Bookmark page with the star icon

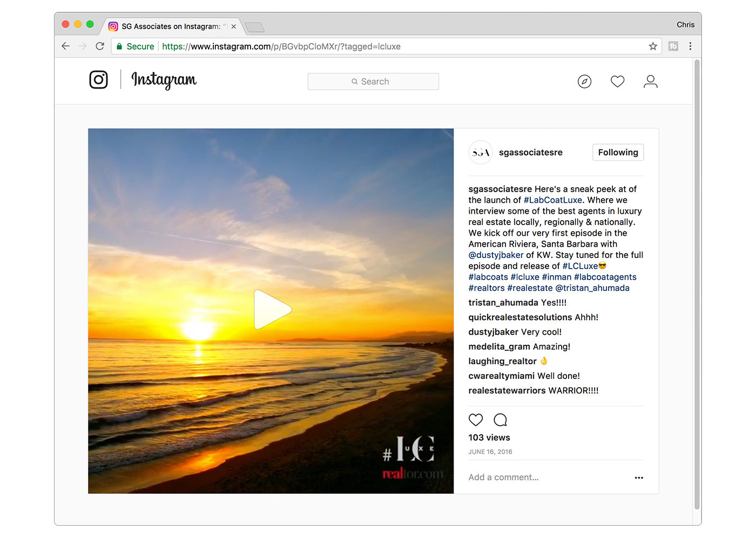pos(653,46)
